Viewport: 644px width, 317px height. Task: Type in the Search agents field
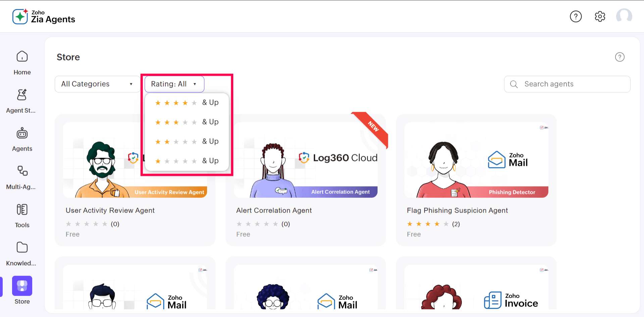click(x=567, y=84)
